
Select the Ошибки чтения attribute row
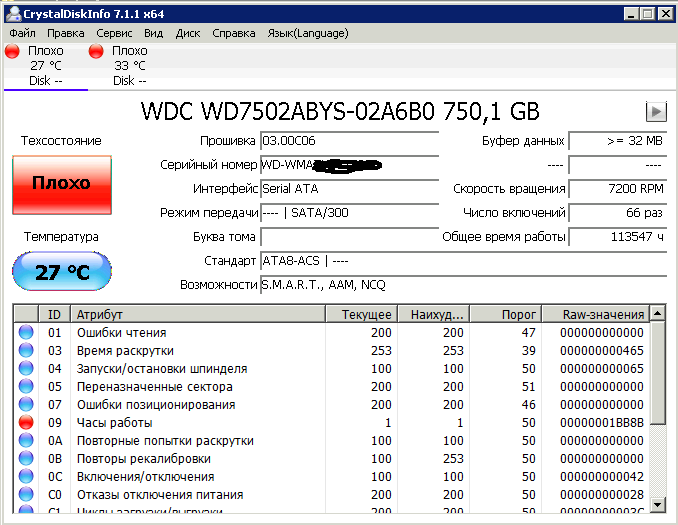(332, 332)
